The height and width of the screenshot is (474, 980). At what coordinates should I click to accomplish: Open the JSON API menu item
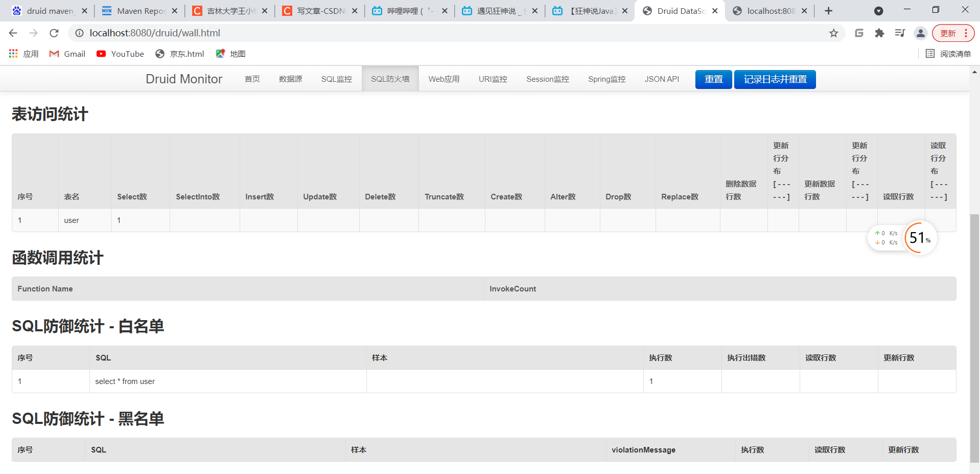point(662,79)
